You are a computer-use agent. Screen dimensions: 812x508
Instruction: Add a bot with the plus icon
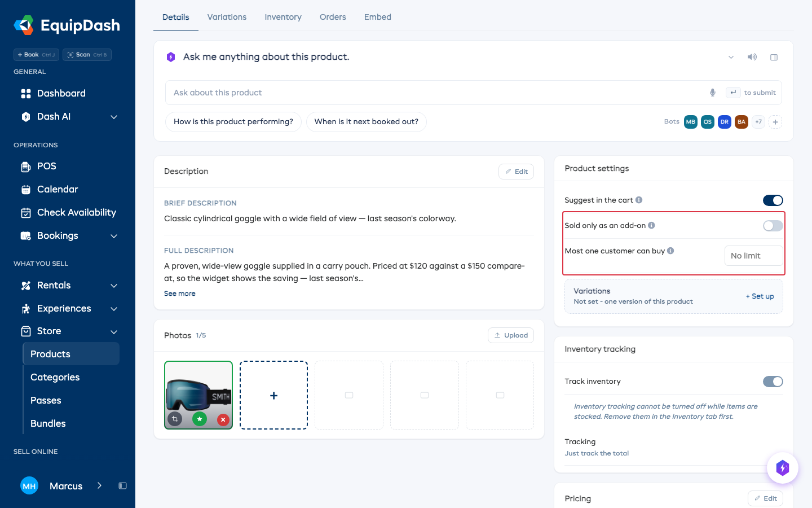point(775,122)
